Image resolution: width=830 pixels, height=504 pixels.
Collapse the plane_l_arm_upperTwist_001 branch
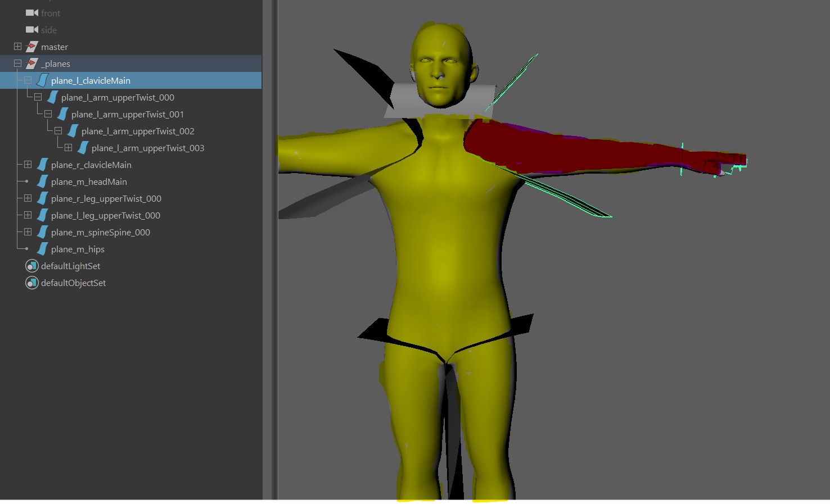tap(48, 114)
